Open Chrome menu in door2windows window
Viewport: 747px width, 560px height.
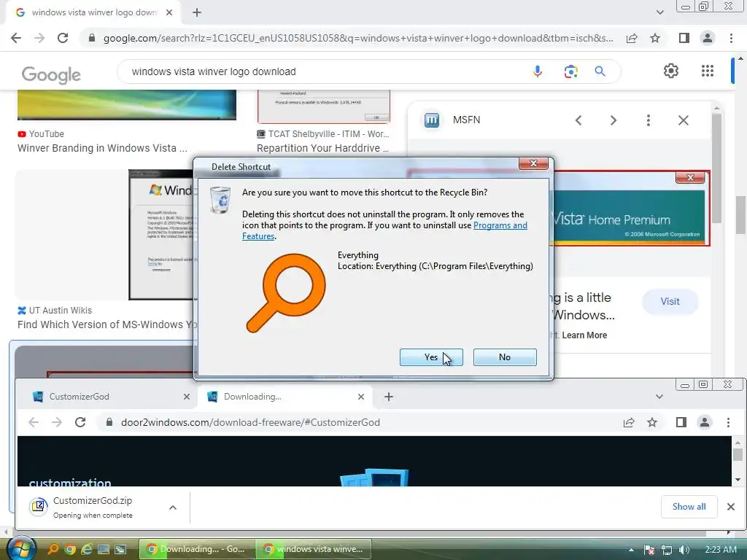click(x=728, y=422)
